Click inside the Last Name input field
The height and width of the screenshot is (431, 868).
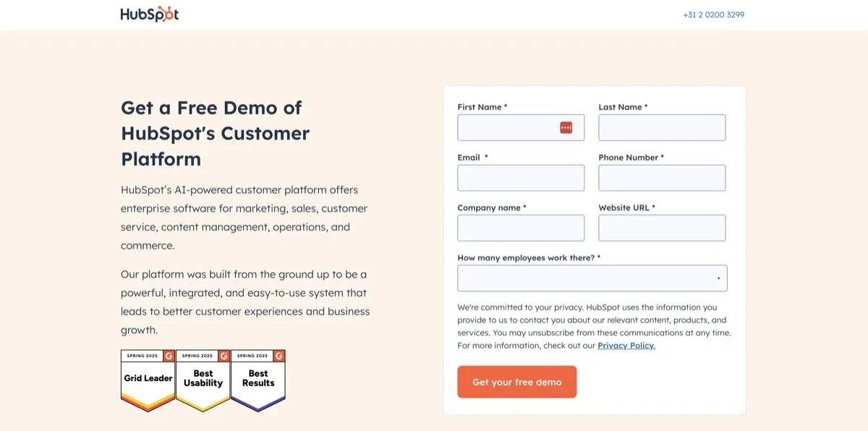(x=661, y=127)
